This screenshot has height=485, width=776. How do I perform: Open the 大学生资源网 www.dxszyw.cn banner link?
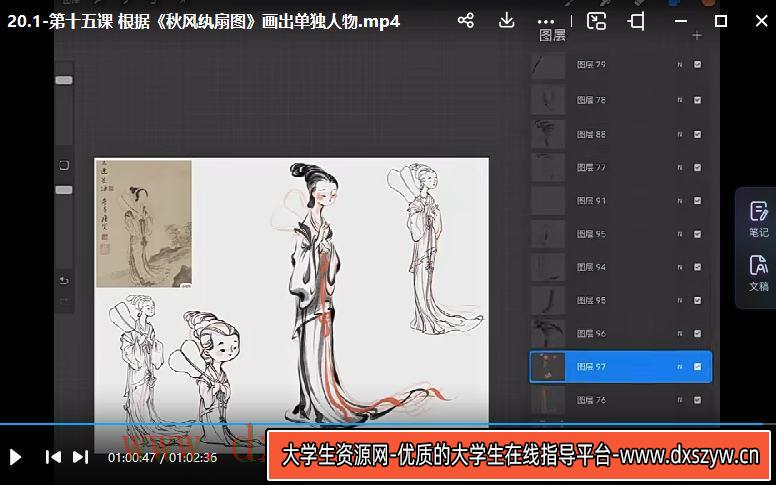tap(519, 455)
